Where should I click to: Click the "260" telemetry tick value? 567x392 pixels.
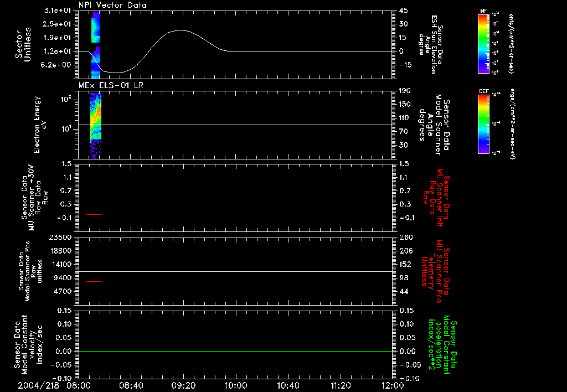[x=405, y=237]
